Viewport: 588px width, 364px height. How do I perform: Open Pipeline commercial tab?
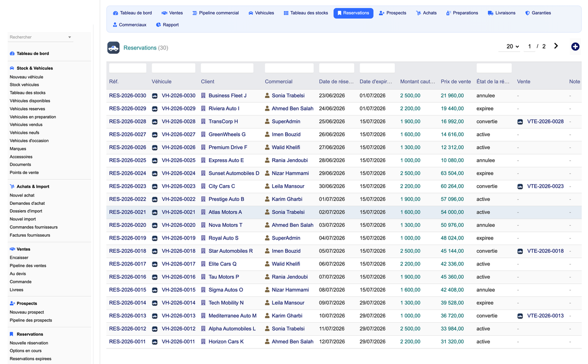point(216,13)
